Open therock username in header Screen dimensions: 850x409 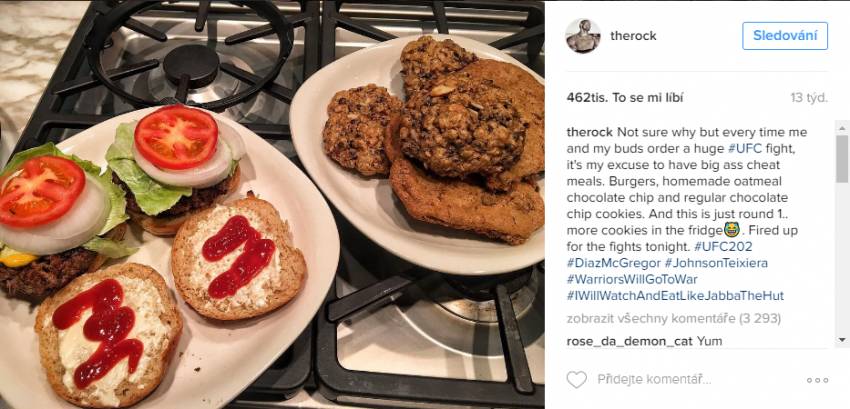pos(633,36)
